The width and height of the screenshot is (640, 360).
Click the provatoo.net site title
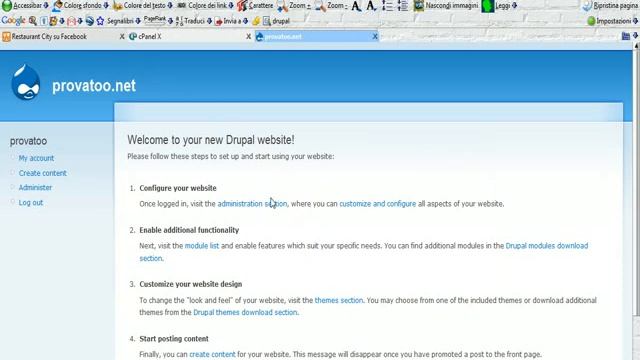[x=94, y=86]
